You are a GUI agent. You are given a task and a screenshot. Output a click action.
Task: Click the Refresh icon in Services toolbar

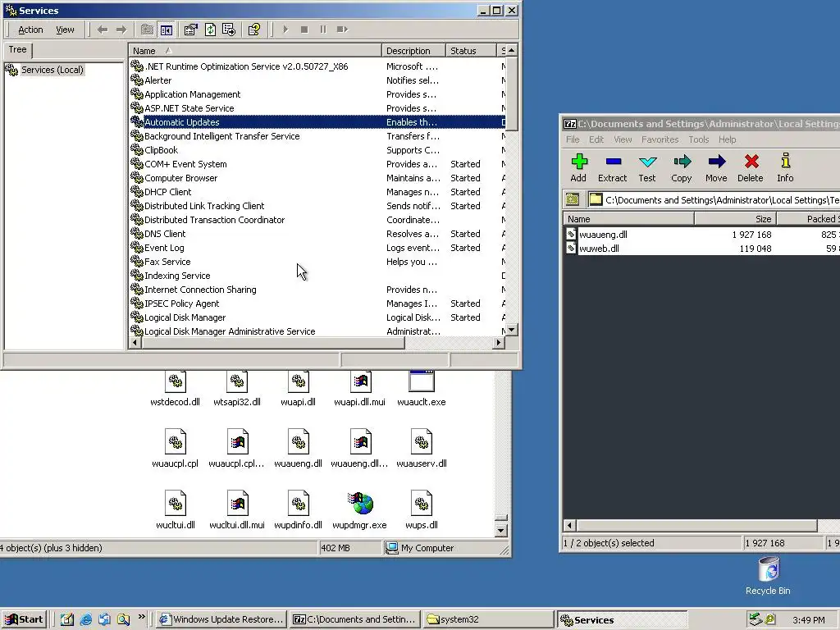[x=210, y=30]
